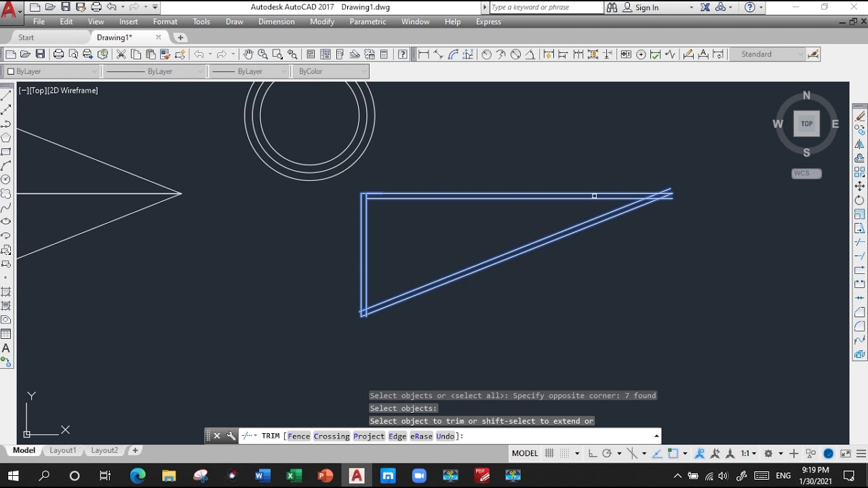868x488 pixels.
Task: Open the Dimension Style manager brush icon
Action: click(x=813, y=54)
